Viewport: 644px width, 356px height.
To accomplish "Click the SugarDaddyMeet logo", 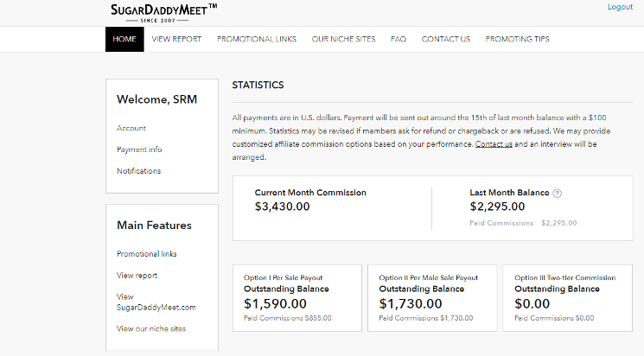I will coord(163,12).
